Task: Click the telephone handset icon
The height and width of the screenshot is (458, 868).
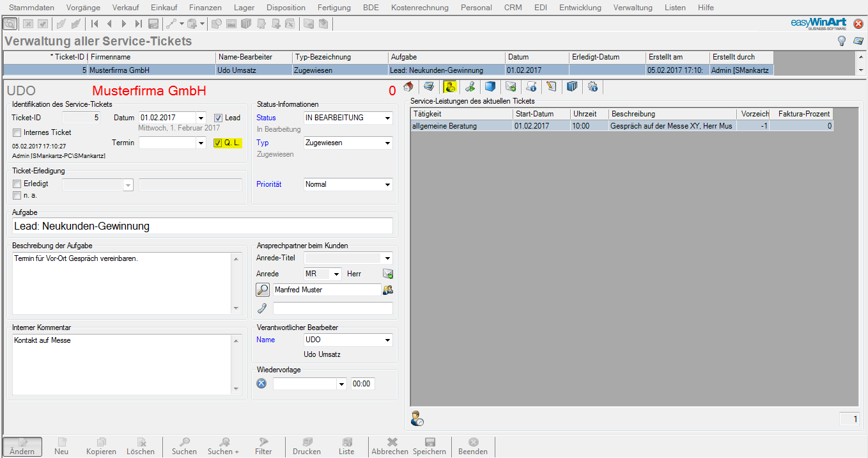Action: (x=262, y=308)
